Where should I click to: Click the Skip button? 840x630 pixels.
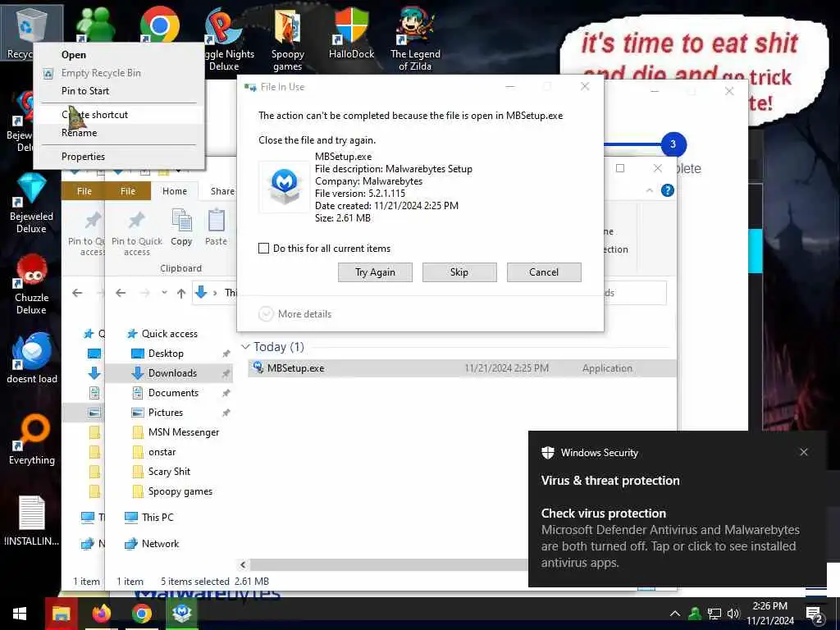click(x=459, y=272)
